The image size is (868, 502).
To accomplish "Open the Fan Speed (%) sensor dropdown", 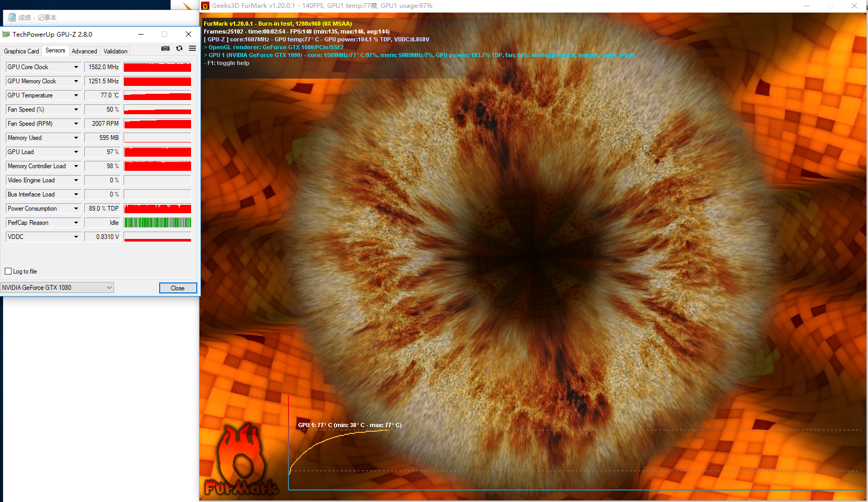I will coord(76,110).
